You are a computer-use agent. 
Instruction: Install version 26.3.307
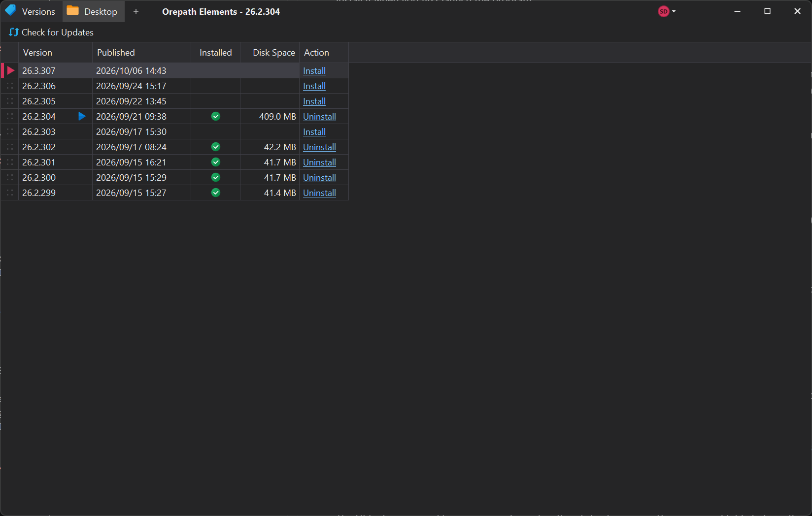coord(314,70)
